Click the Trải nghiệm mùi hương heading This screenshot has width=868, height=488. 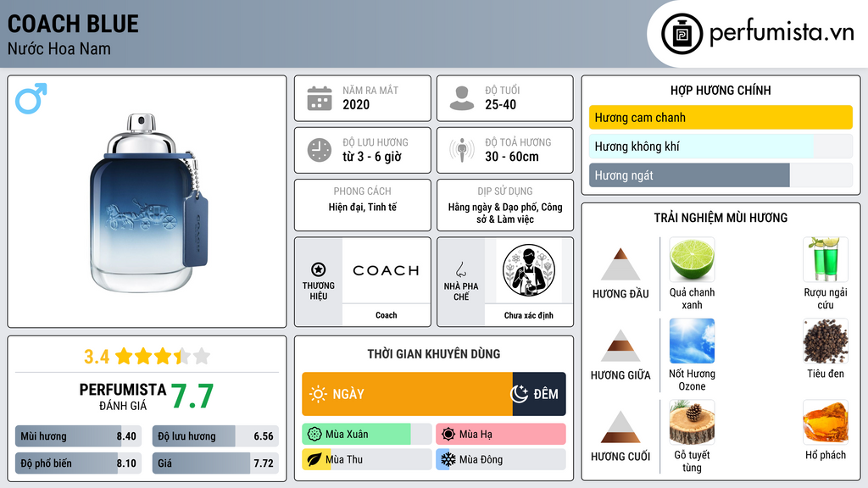pyautogui.click(x=721, y=218)
